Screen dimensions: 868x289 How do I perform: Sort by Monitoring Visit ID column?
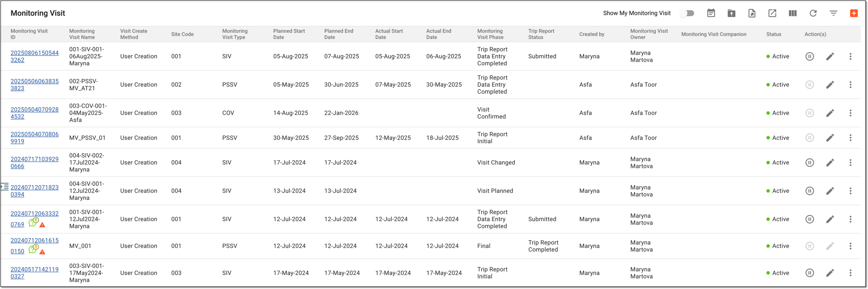[29, 34]
